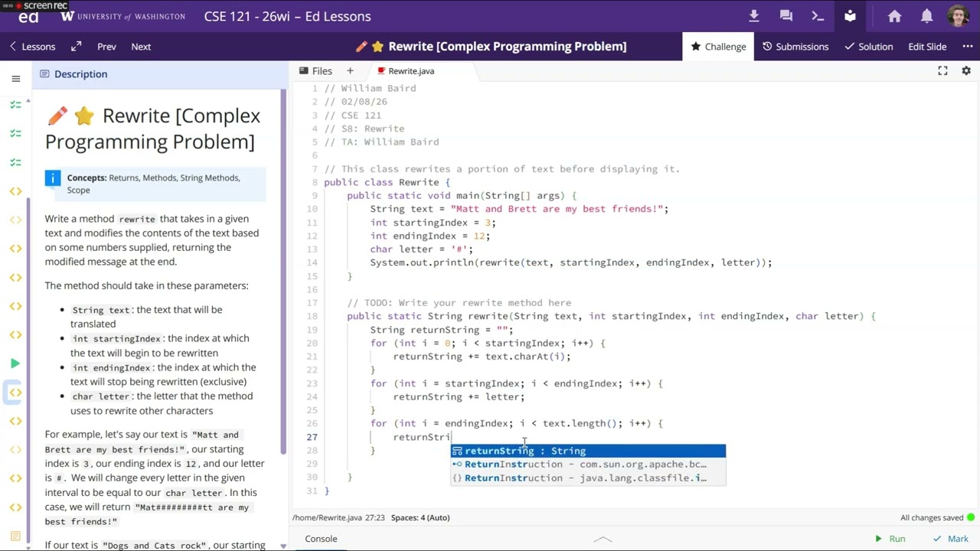The image size is (980, 551).
Task: Go to the Prev slide
Action: coord(106,47)
